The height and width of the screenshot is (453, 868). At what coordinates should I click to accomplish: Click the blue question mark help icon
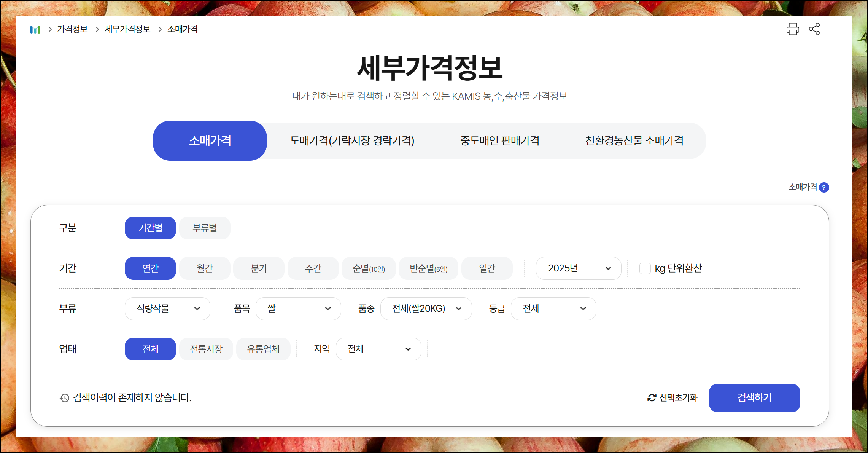(x=824, y=187)
